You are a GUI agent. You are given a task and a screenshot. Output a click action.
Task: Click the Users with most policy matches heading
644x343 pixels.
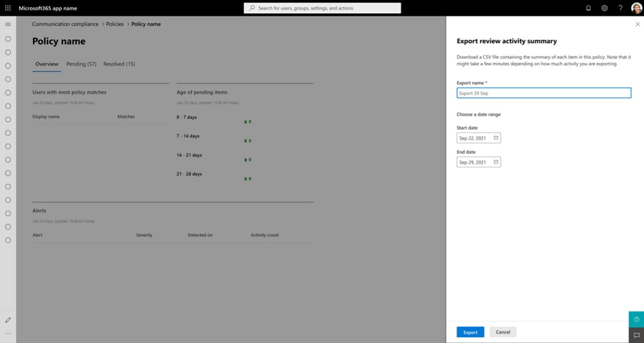69,92
